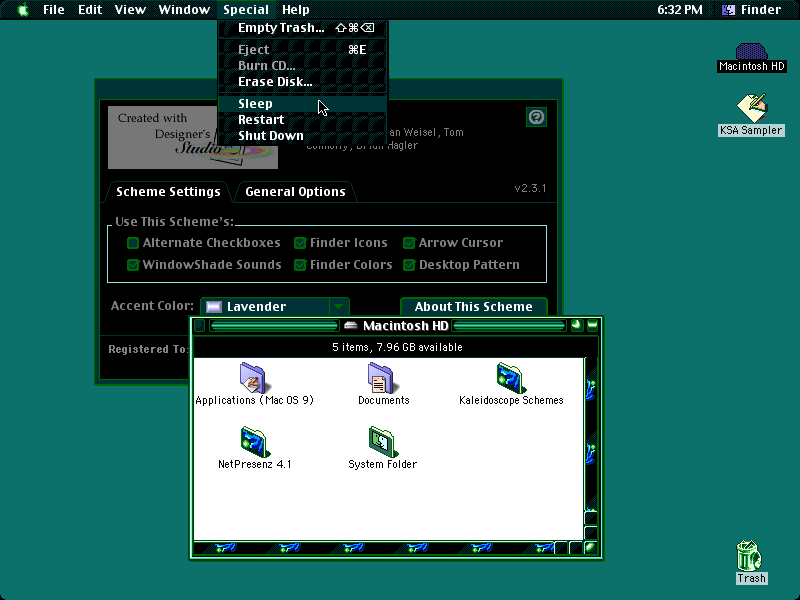The image size is (800, 600).
Task: Toggle the WindowShade Sounds checkbox
Action: pos(133,265)
